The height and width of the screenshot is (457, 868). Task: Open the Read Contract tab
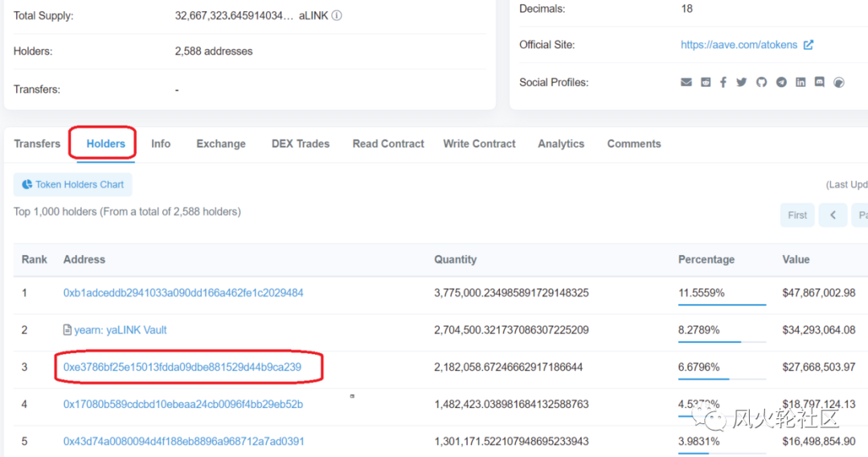coord(388,144)
